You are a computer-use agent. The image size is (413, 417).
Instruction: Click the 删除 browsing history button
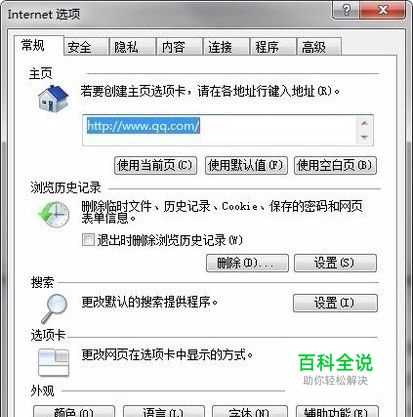tap(247, 263)
